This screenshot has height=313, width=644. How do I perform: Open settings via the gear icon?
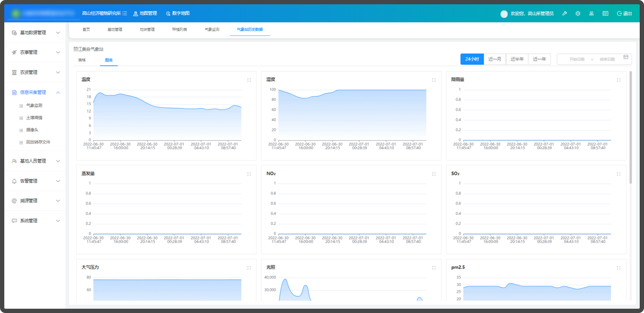coord(578,13)
